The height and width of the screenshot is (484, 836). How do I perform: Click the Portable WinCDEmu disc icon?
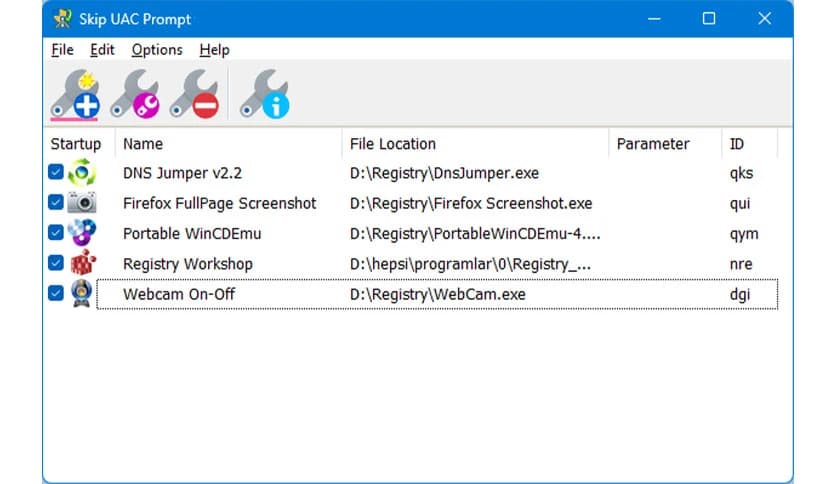82,233
